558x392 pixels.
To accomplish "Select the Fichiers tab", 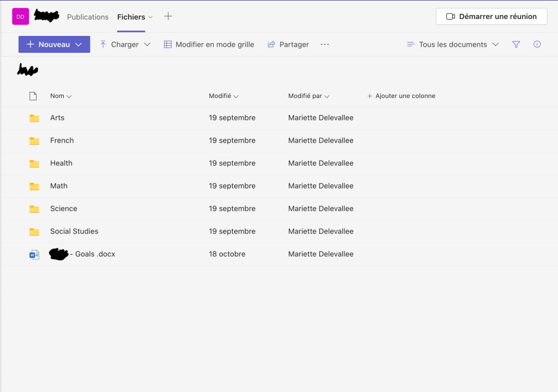I will 131,17.
